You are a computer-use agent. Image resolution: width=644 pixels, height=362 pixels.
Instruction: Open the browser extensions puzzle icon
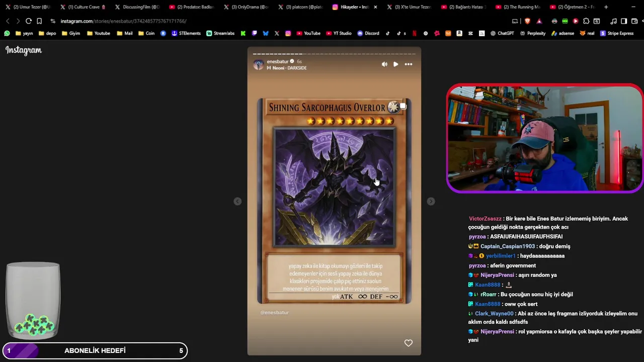click(x=586, y=21)
